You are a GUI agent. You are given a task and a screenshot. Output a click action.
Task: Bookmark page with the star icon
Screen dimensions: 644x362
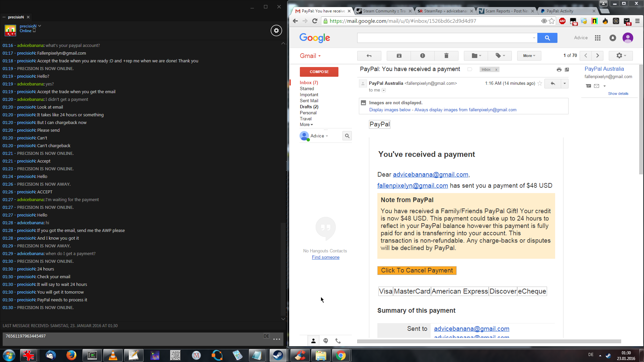pyautogui.click(x=552, y=21)
